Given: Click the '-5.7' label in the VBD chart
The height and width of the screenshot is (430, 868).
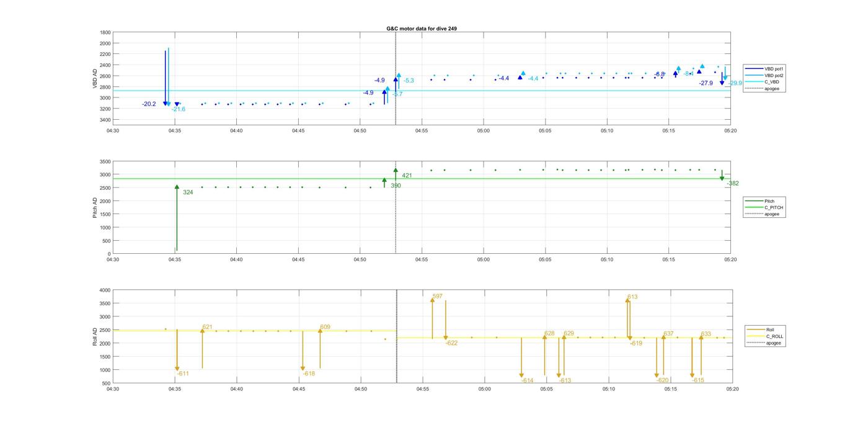Looking at the screenshot, I should (x=397, y=94).
